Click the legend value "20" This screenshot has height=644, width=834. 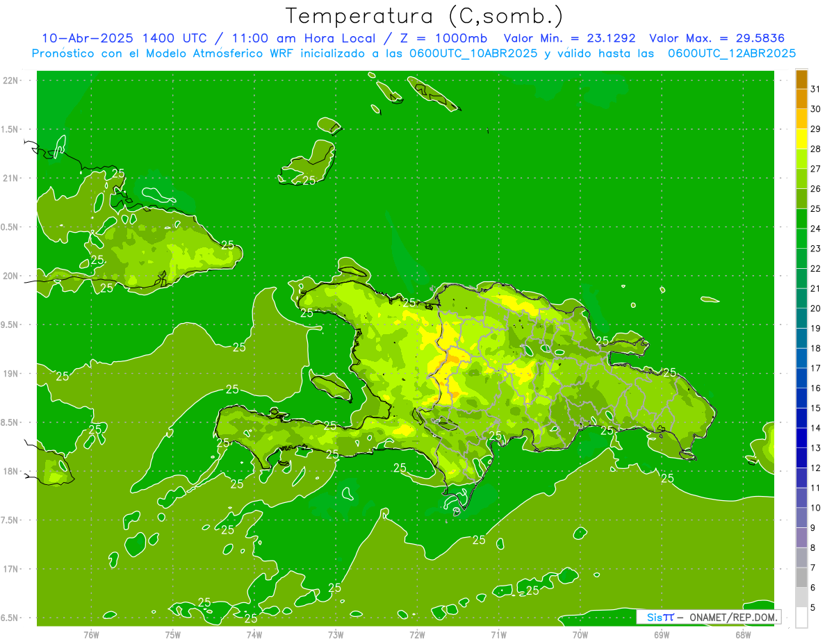pyautogui.click(x=816, y=308)
